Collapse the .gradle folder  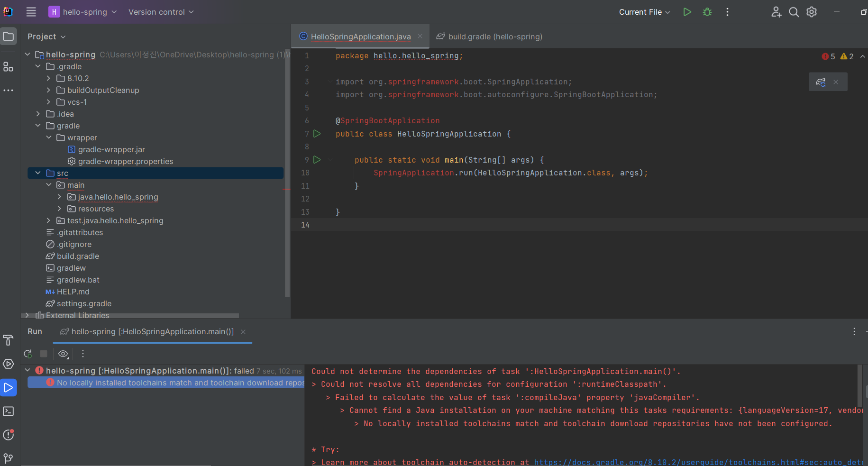(x=38, y=66)
